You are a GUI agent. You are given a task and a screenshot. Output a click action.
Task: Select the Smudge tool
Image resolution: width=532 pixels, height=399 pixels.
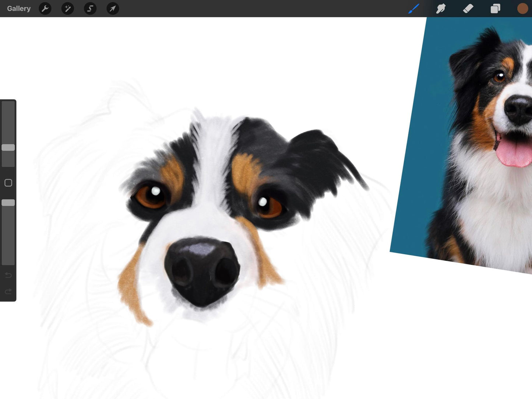coord(441,8)
